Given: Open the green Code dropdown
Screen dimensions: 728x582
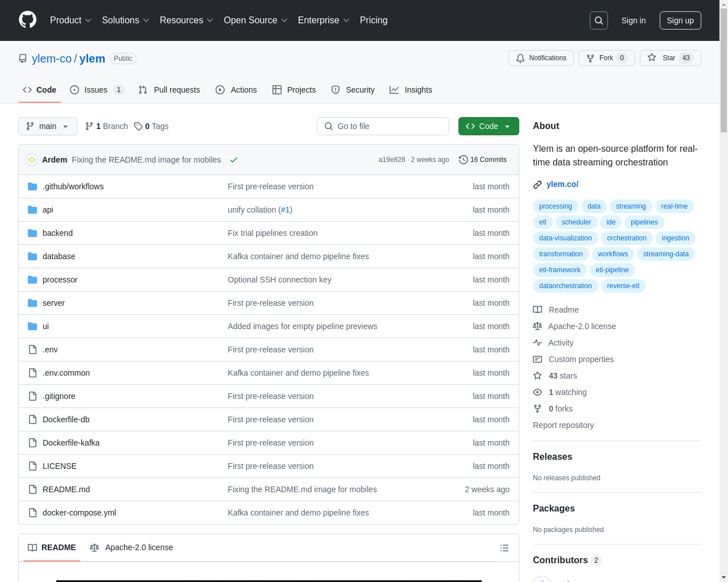Looking at the screenshot, I should tap(489, 126).
